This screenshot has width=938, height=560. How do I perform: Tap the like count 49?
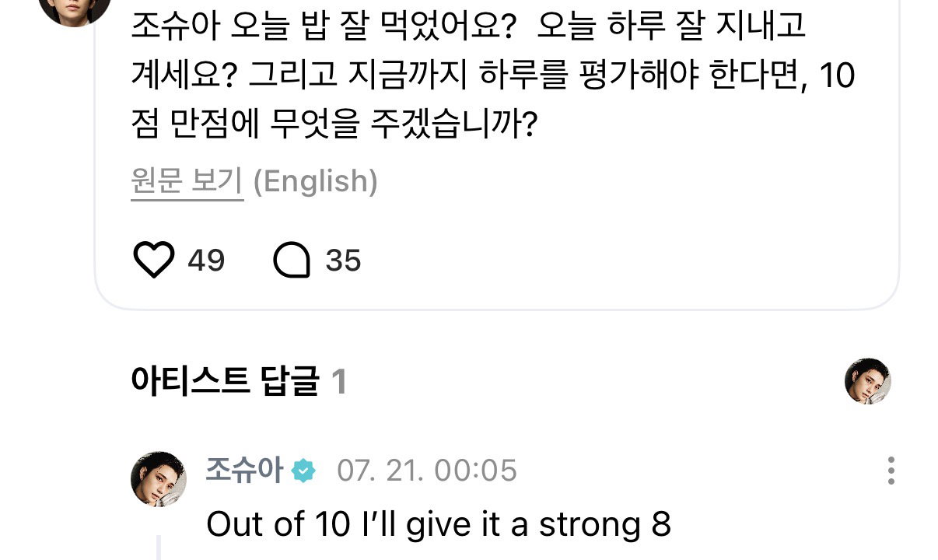click(x=206, y=261)
